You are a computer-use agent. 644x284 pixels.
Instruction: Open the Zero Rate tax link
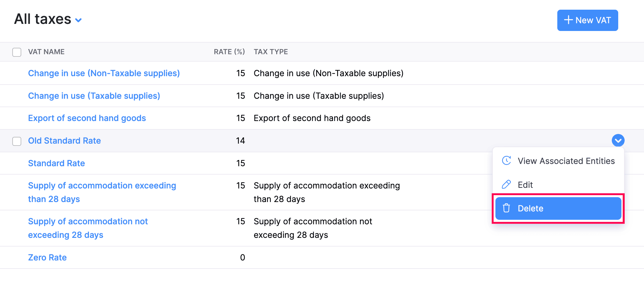pos(47,258)
